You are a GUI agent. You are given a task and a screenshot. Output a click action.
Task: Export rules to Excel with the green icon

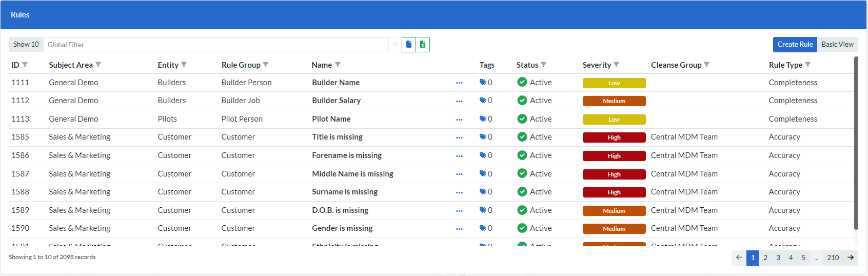click(423, 45)
